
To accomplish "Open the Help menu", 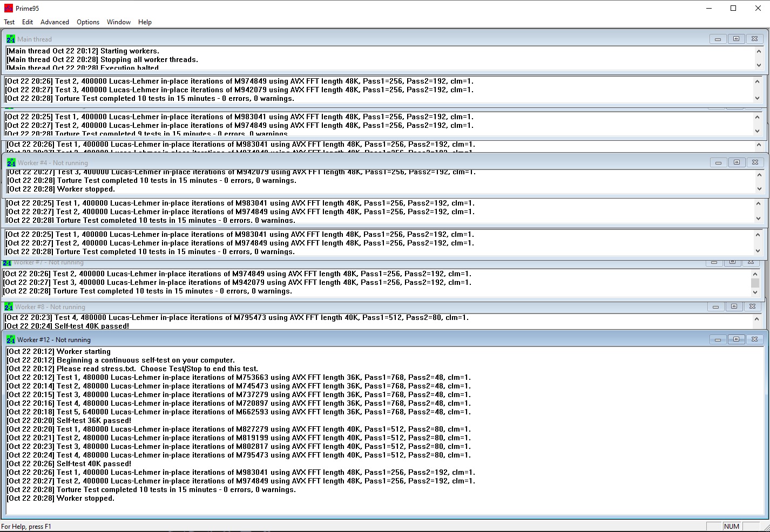I will pyautogui.click(x=145, y=22).
